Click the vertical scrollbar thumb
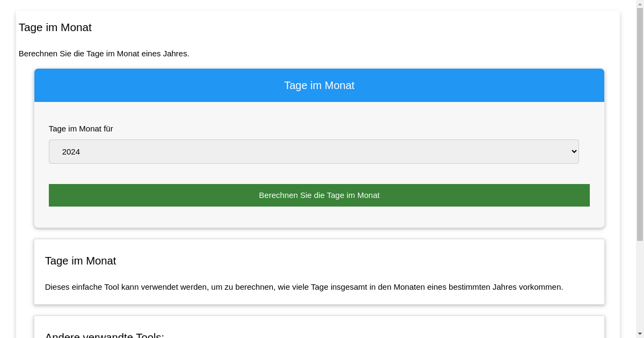644x338 pixels. (640, 123)
